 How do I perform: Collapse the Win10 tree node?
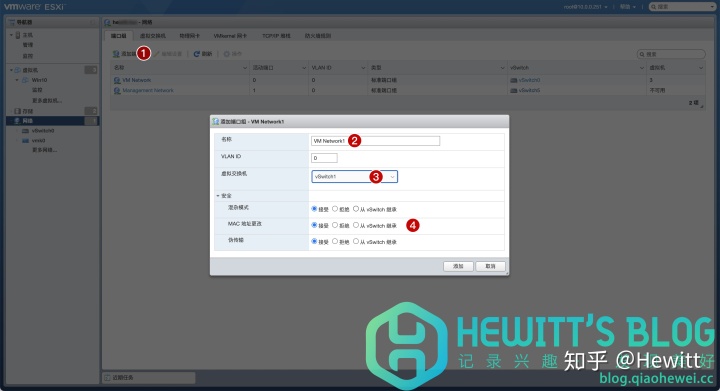pos(17,80)
